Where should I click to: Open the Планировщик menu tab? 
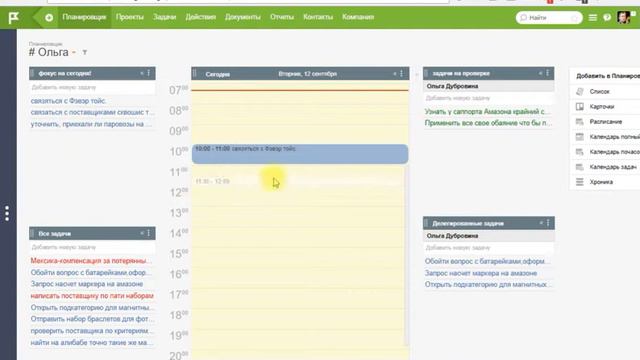click(84, 17)
